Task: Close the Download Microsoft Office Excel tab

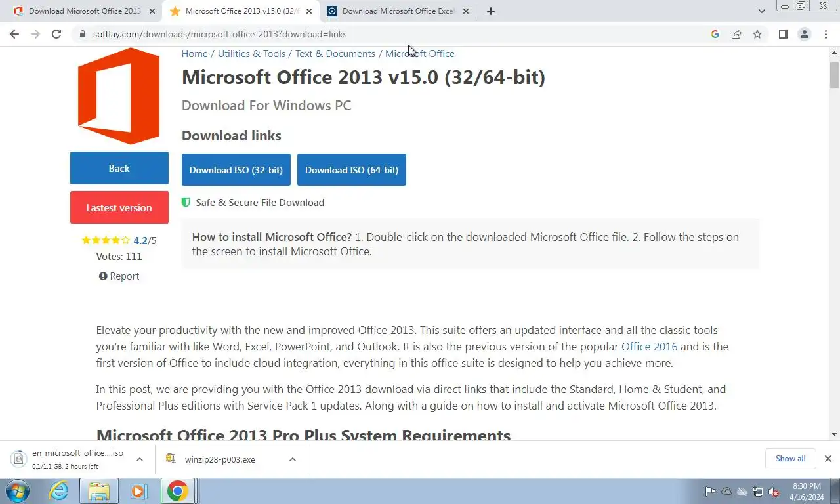Action: tap(466, 11)
